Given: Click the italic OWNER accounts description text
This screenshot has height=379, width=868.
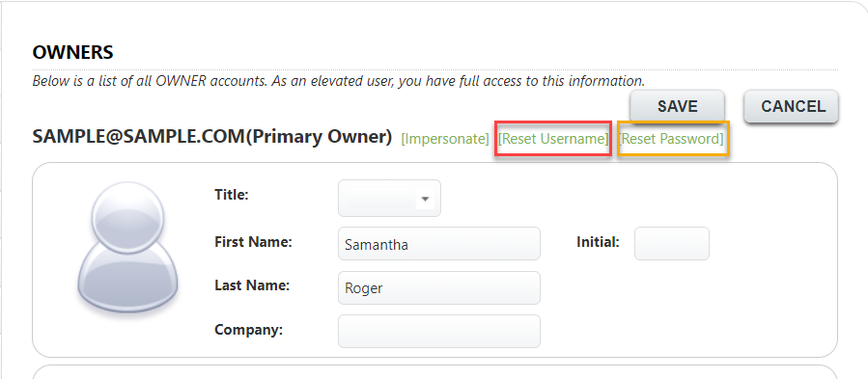Looking at the screenshot, I should 338,81.
